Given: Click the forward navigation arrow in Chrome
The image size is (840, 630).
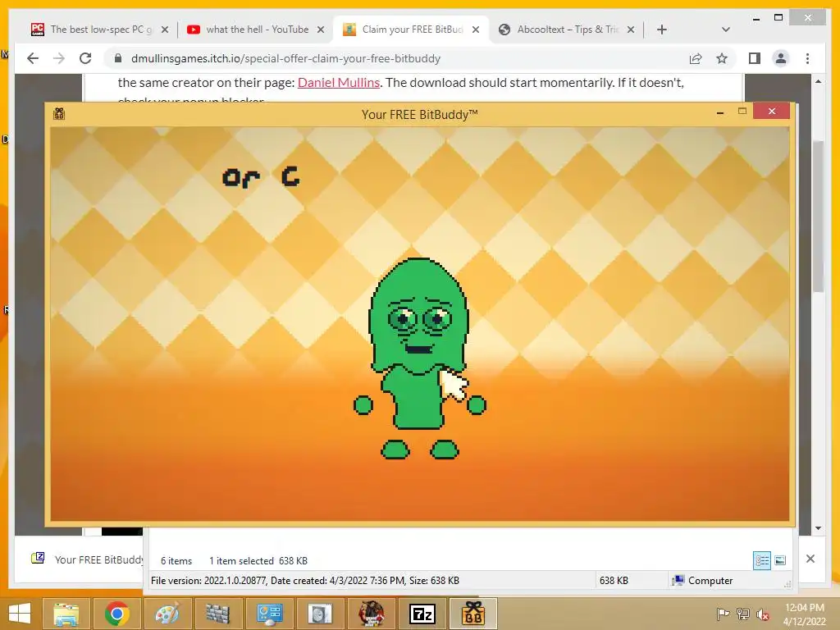Looking at the screenshot, I should pos(59,58).
